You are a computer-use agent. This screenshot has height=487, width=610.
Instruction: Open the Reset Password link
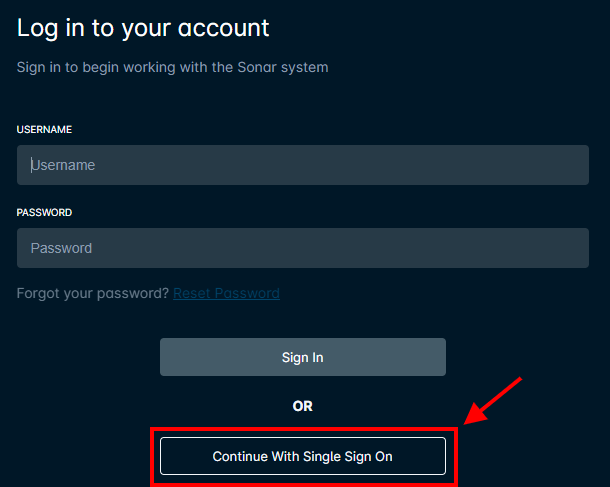226,293
